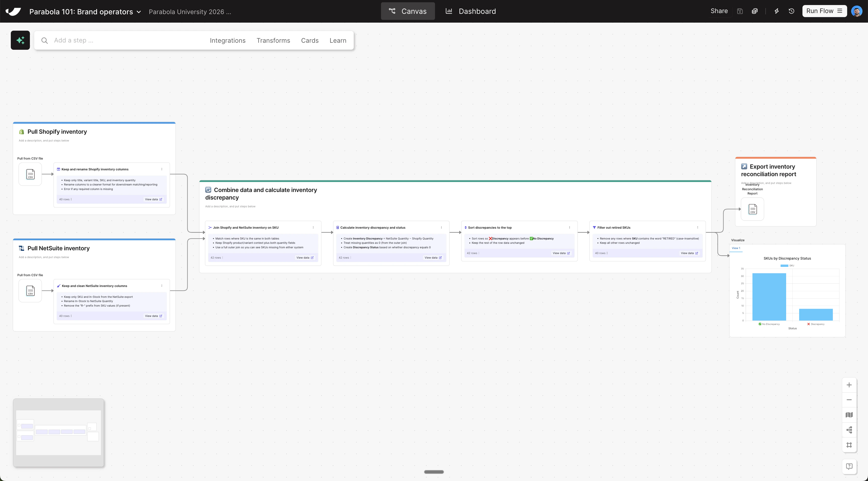
Task: Click View data on Filter retired SKUs step
Action: [689, 253]
